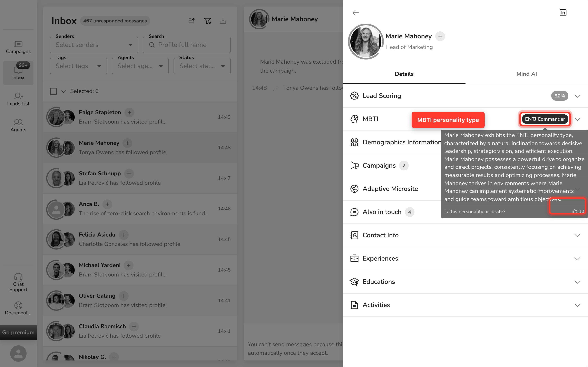Open Leads List in the sidebar
Screen dimensions: 588x367
(18, 99)
